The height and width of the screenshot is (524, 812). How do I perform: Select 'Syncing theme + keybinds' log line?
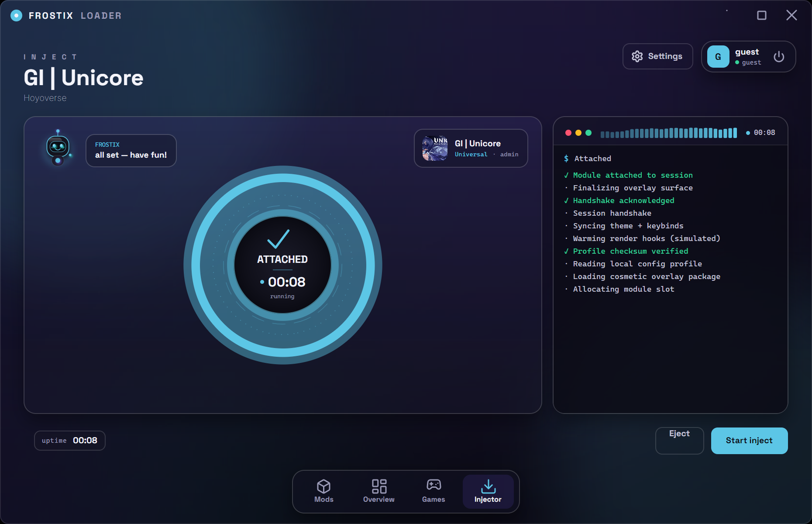coord(624,226)
